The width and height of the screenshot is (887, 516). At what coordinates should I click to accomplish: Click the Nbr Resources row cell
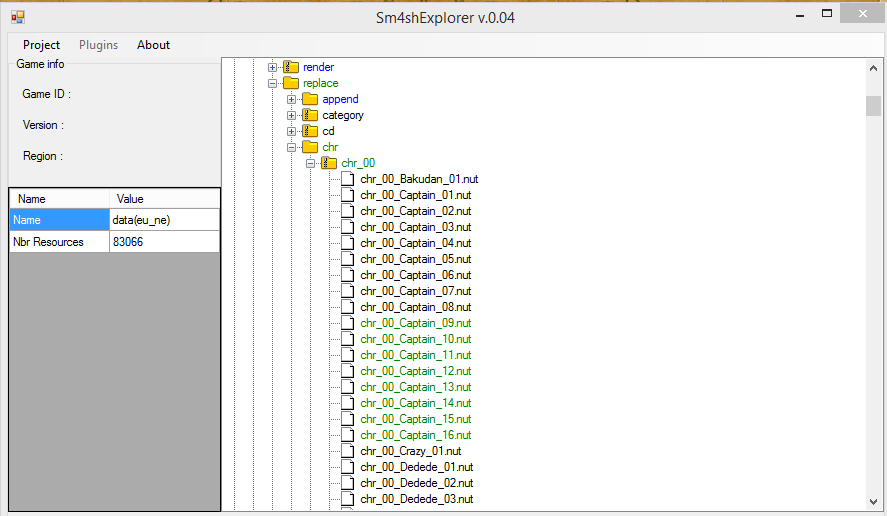[x=59, y=242]
